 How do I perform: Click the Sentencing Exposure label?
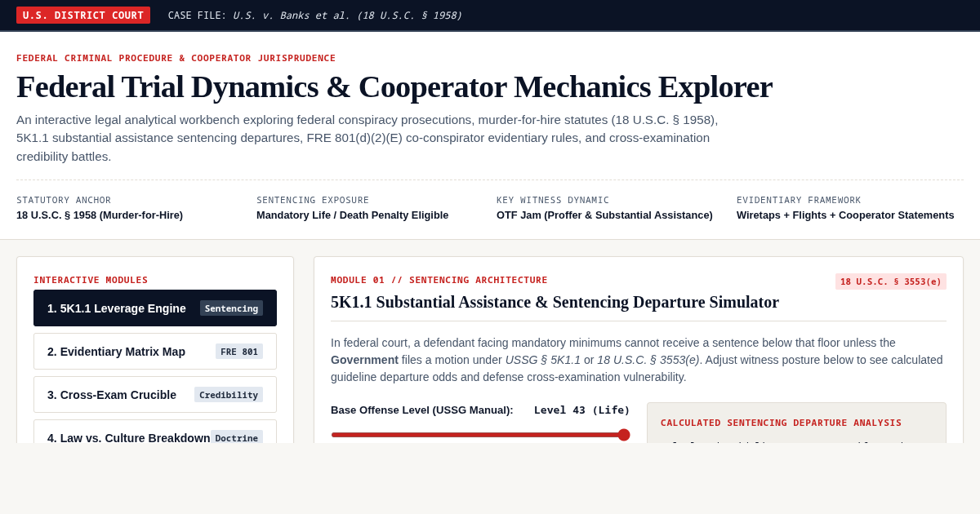[313, 200]
